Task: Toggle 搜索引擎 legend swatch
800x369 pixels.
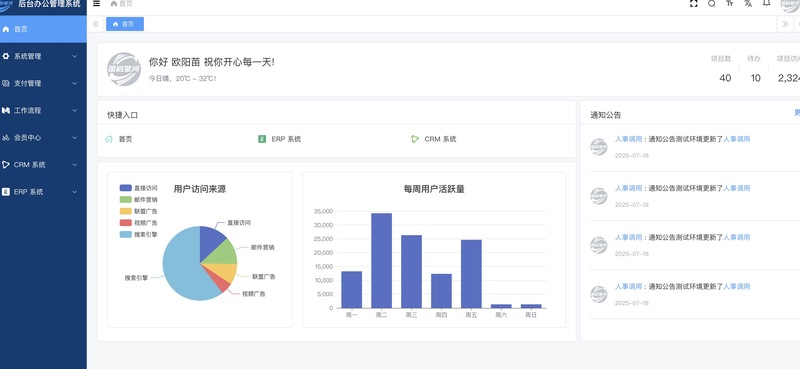Action: coord(126,234)
